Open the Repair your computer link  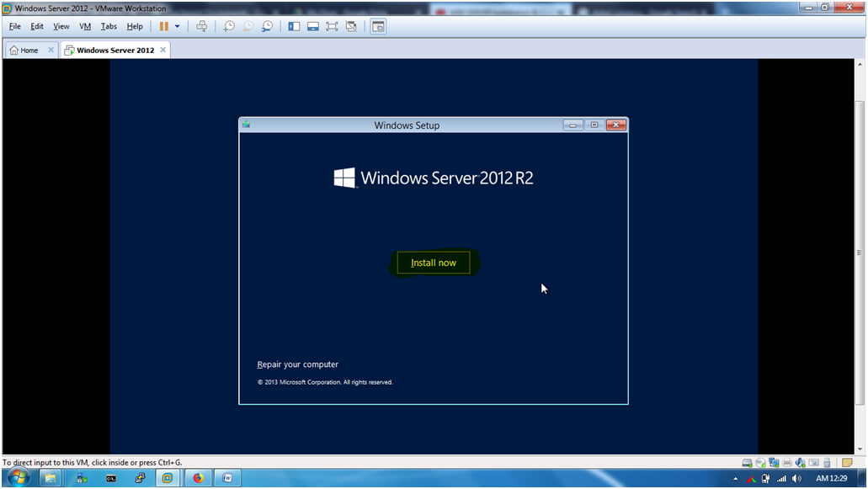298,364
